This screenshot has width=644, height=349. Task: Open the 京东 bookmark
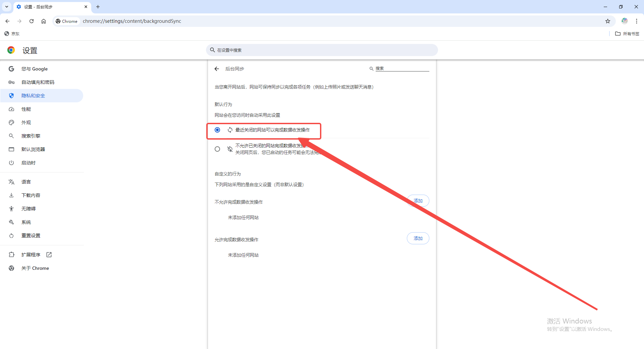12,34
